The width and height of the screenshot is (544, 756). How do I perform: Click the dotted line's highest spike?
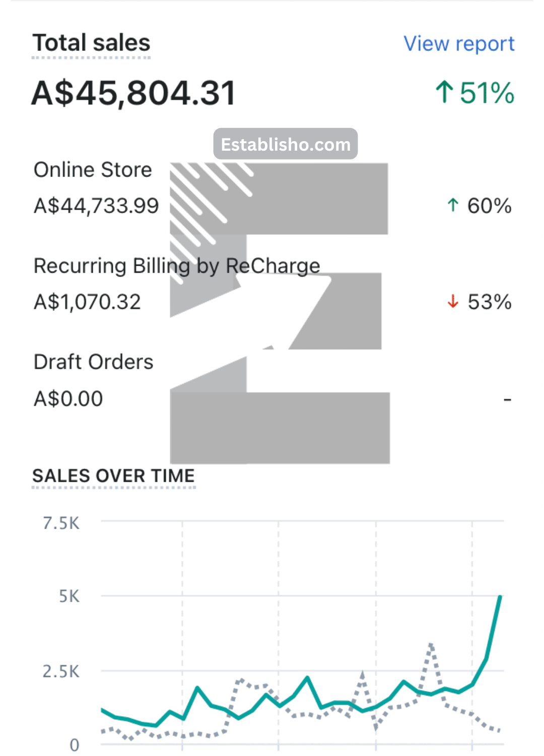pyautogui.click(x=431, y=645)
